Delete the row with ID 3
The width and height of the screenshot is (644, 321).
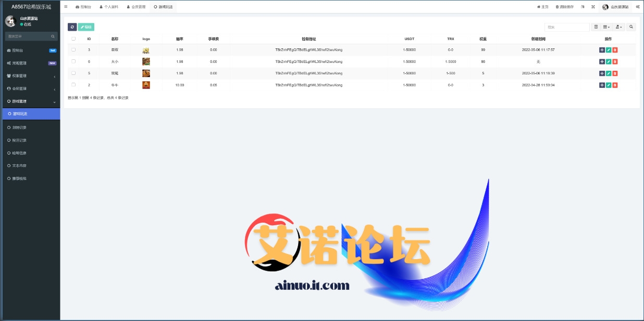(615, 50)
